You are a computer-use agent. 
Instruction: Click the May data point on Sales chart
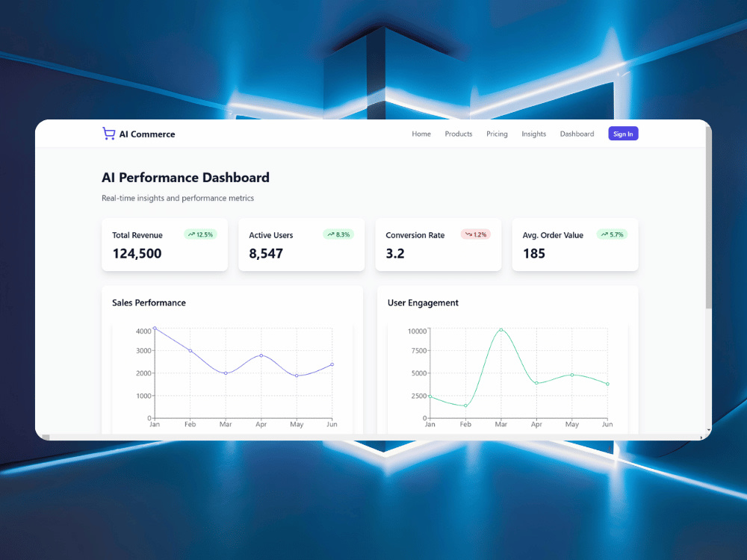[x=297, y=376]
